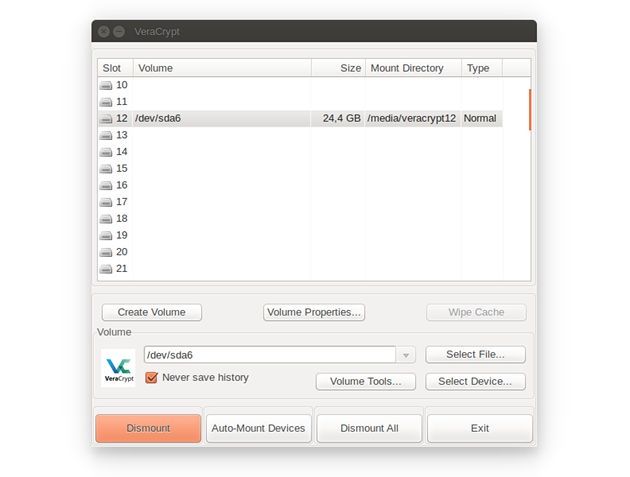Select the drive icon for slot 19
Viewport: 630px width, 477px height.
[106, 235]
